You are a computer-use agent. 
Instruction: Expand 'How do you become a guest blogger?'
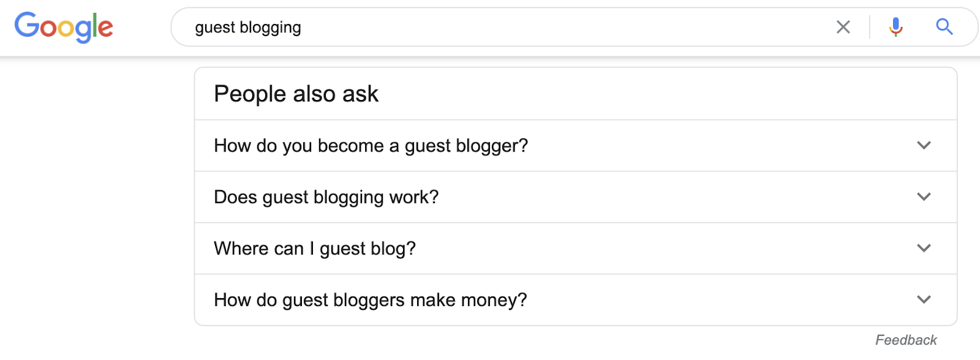[924, 146]
